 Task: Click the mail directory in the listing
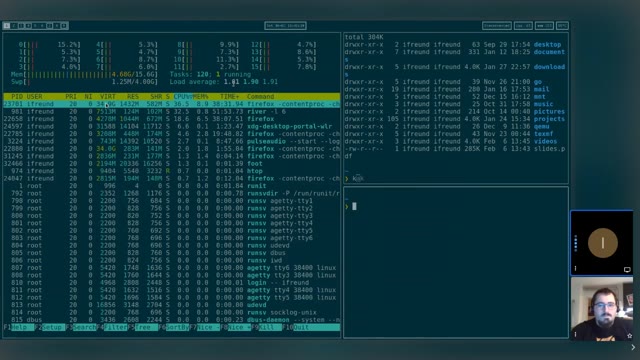click(x=542, y=89)
